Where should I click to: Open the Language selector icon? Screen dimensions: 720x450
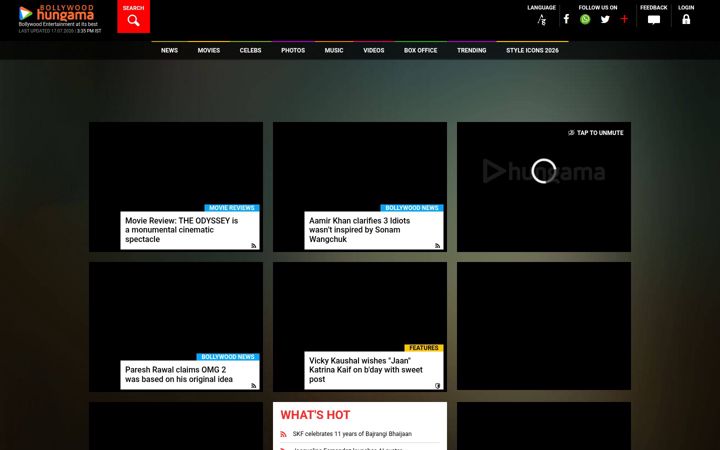click(x=542, y=20)
